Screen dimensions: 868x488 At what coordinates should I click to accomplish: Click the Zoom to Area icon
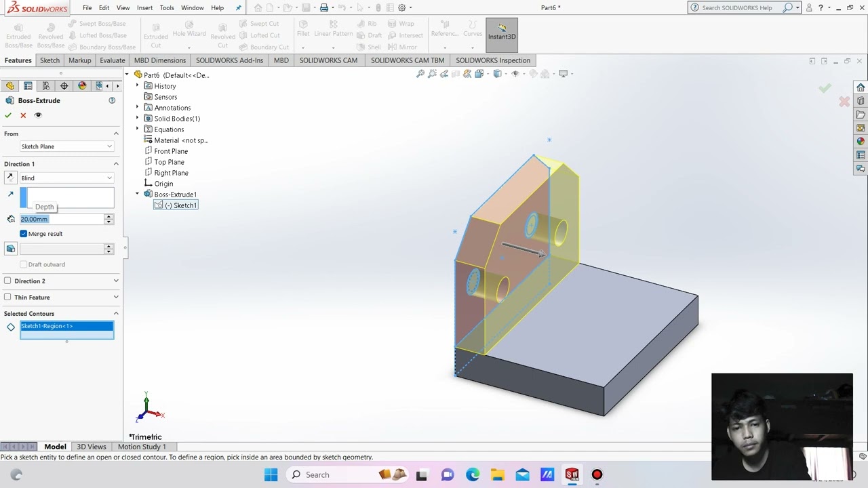click(432, 74)
